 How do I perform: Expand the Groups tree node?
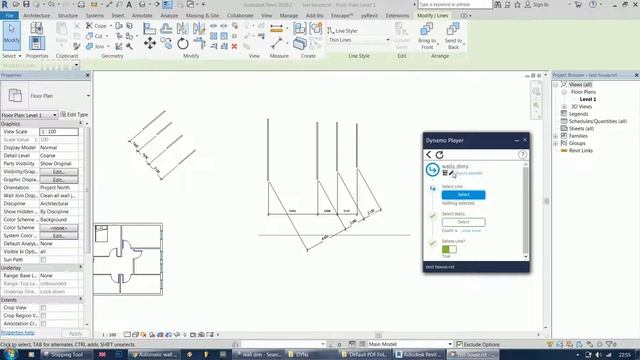[556, 143]
